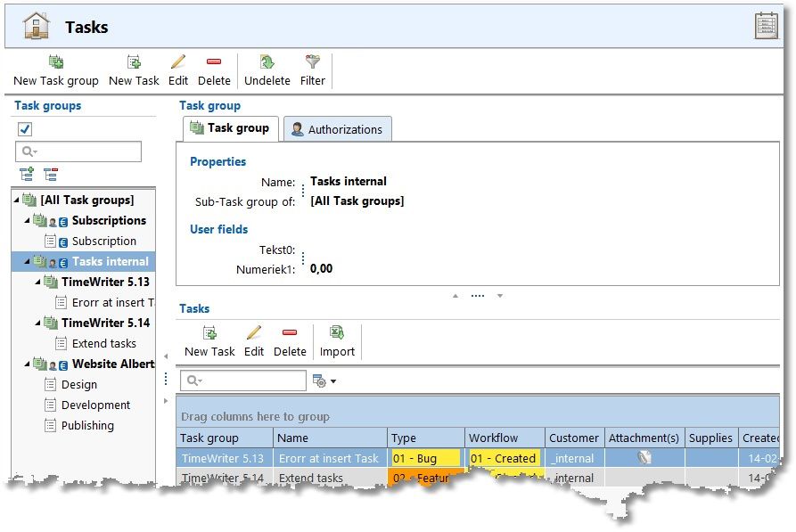Collapse the TimeWriter 5.13 tree node

tap(37, 282)
